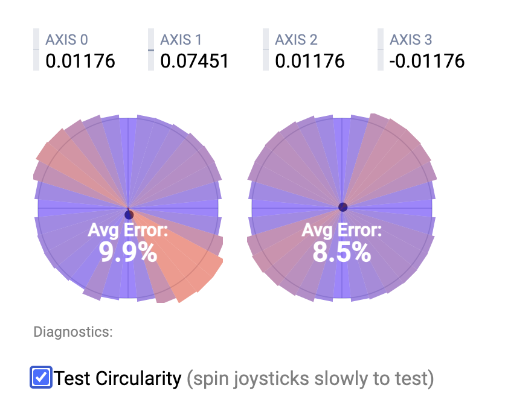Click the Test Circularity label text
Image resolution: width=505 pixels, height=420 pixels.
[118, 378]
